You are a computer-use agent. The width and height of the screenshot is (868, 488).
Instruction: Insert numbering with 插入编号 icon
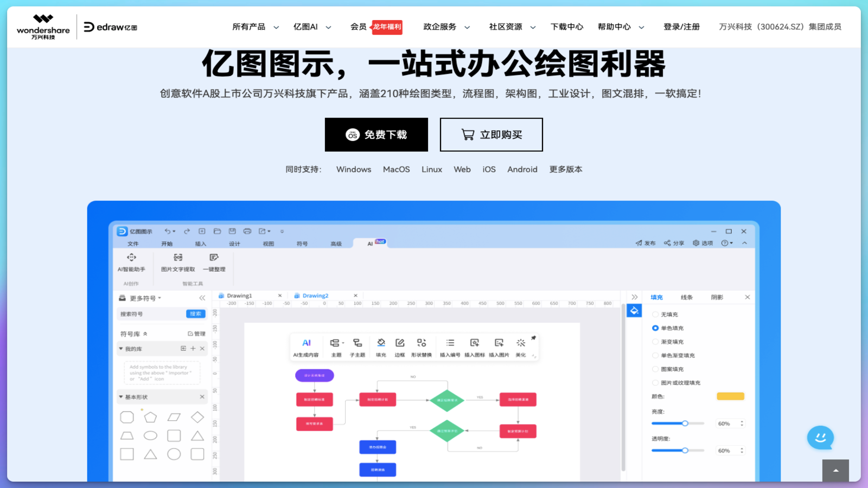(x=450, y=346)
